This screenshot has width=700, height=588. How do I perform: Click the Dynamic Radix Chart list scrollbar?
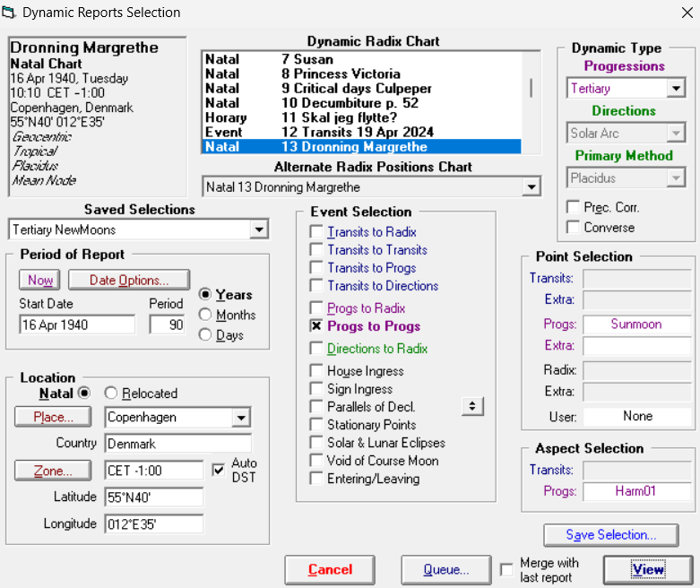[x=531, y=88]
